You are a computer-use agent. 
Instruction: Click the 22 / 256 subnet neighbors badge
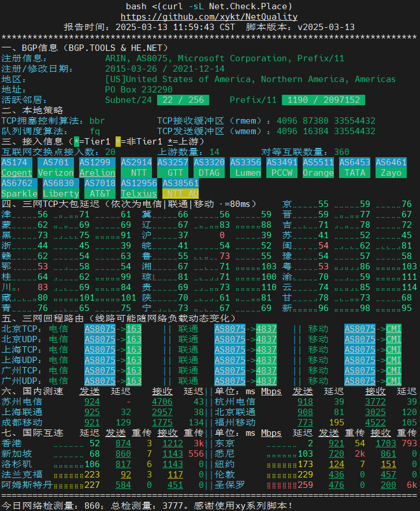click(183, 100)
